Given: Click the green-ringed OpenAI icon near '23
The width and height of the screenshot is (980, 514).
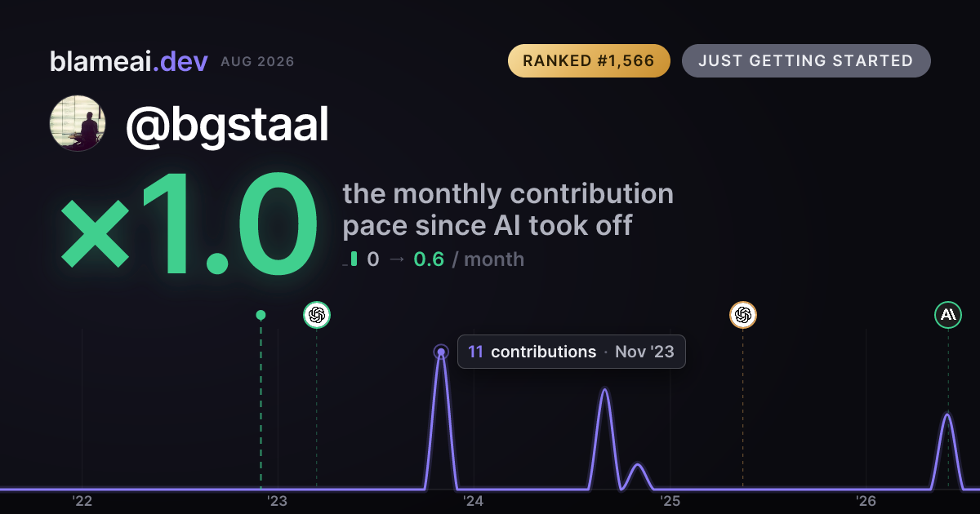Looking at the screenshot, I should tap(317, 315).
